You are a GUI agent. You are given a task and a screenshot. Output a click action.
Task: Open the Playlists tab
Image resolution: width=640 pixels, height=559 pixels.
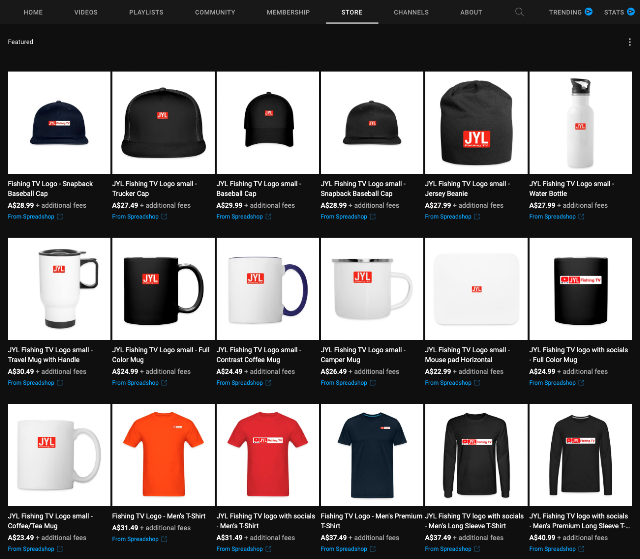147,12
